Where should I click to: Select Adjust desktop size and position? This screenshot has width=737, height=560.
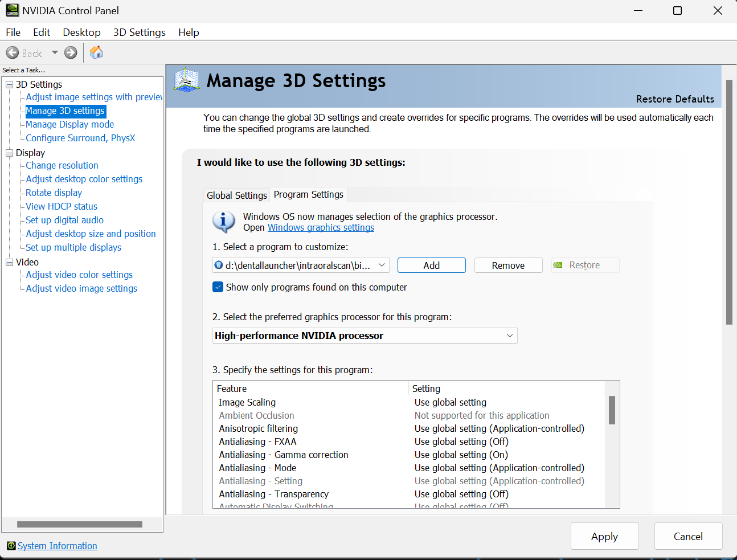[x=91, y=234]
